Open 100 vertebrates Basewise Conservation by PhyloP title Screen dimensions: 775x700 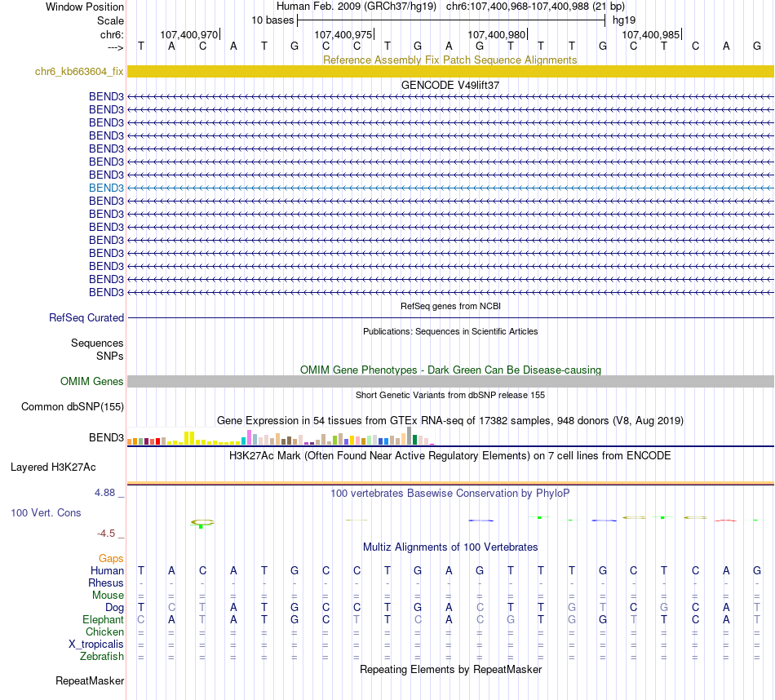pos(449,494)
